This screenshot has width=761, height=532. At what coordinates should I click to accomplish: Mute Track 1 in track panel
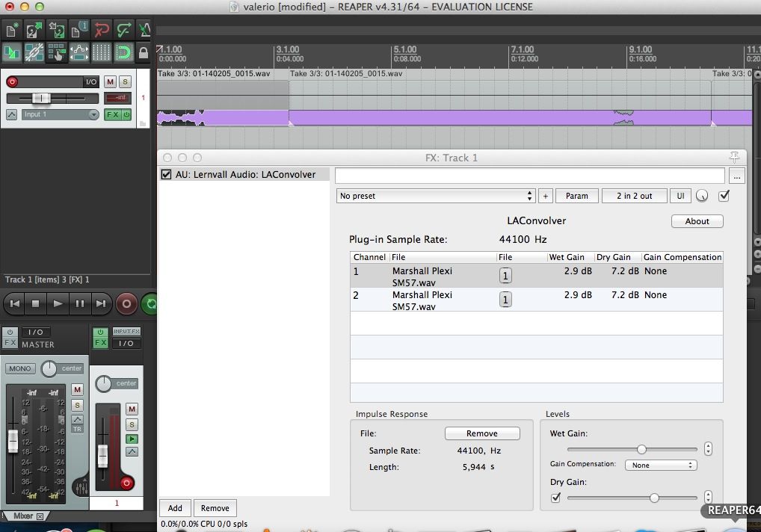110,82
